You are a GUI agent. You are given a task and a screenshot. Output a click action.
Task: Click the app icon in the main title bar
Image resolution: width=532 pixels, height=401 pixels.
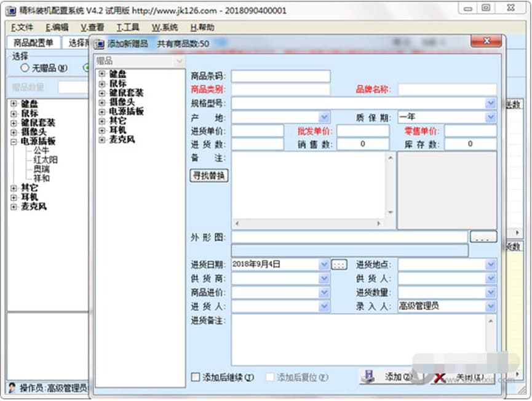point(10,11)
